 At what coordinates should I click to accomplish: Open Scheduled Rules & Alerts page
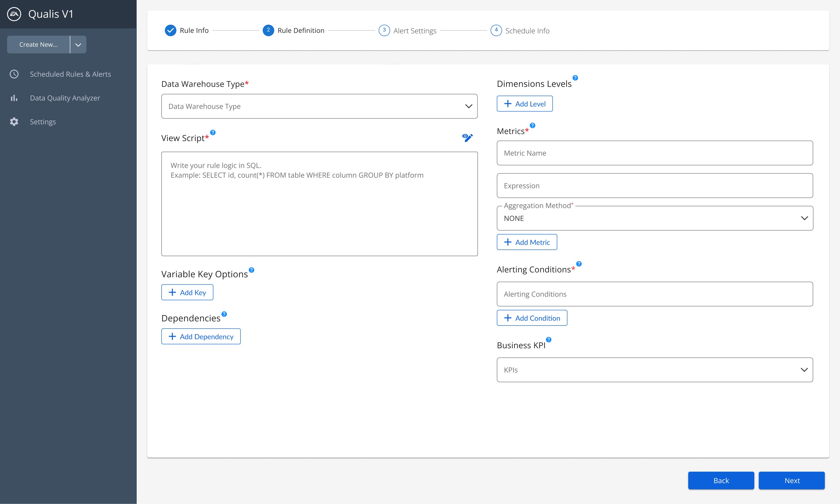(x=70, y=74)
